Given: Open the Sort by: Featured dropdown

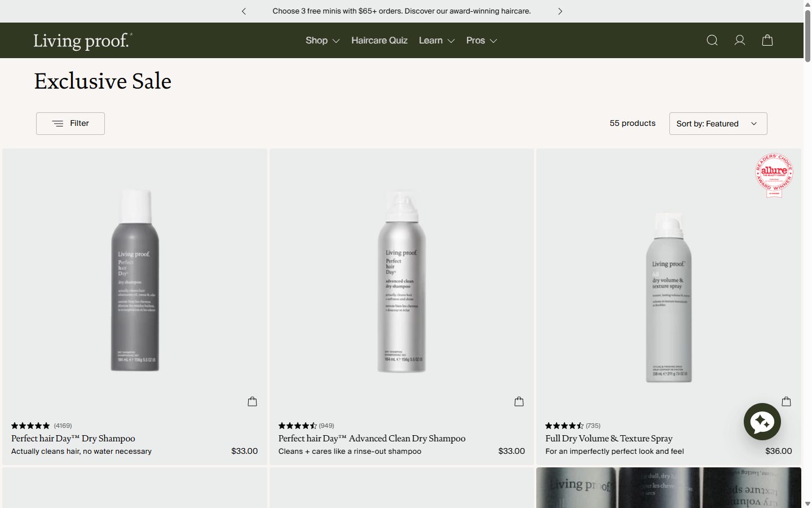Looking at the screenshot, I should 718,124.
